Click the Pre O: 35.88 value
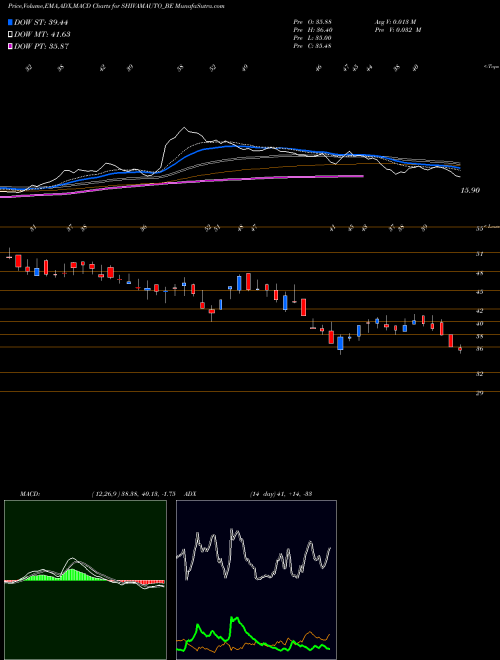 [x=313, y=22]
